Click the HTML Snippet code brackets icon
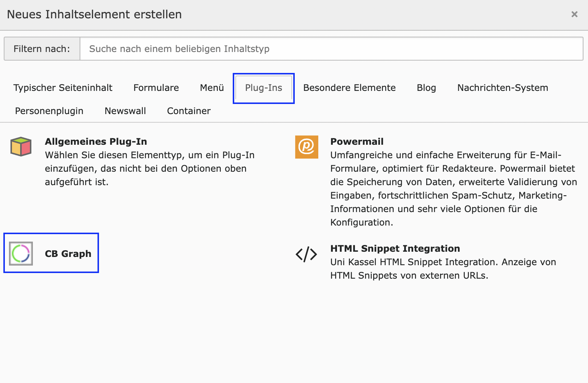 pyautogui.click(x=306, y=254)
